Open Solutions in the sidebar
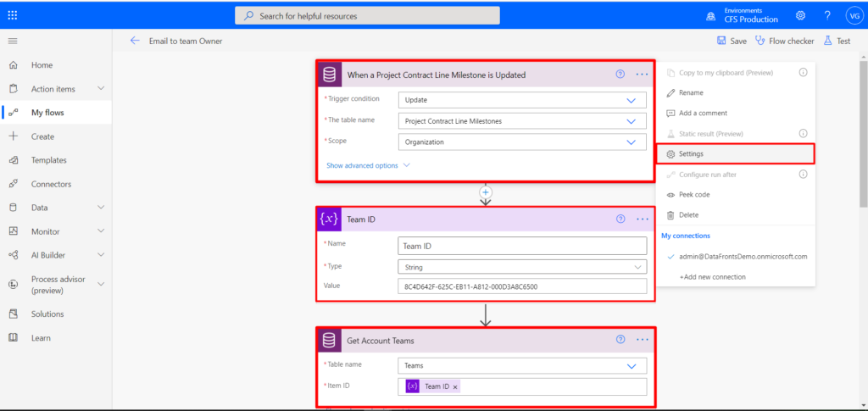The height and width of the screenshot is (411, 868). (47, 314)
